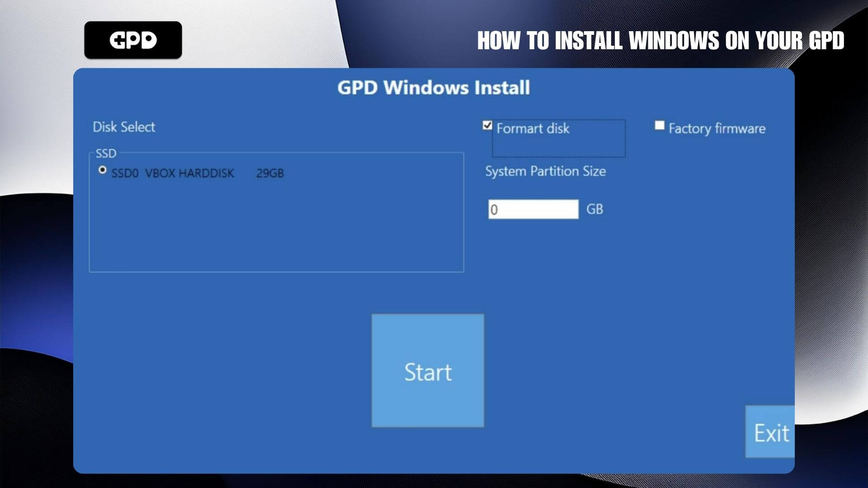Click the SSD0 label text

[x=125, y=174]
